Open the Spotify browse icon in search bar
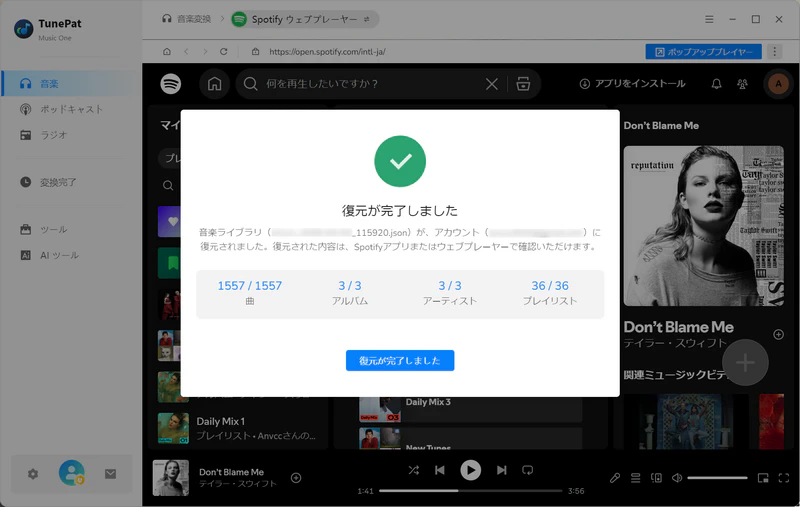The height and width of the screenshot is (507, 800). coord(523,84)
